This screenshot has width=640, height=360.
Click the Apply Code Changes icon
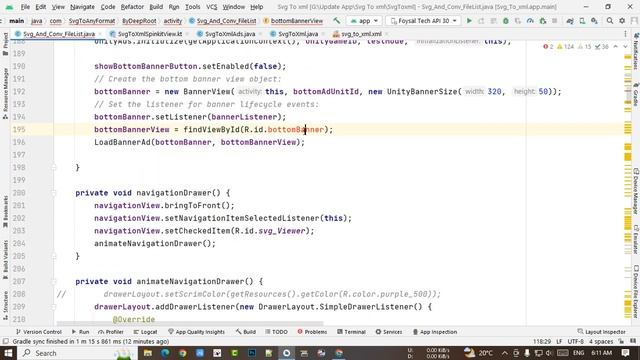click(x=493, y=20)
